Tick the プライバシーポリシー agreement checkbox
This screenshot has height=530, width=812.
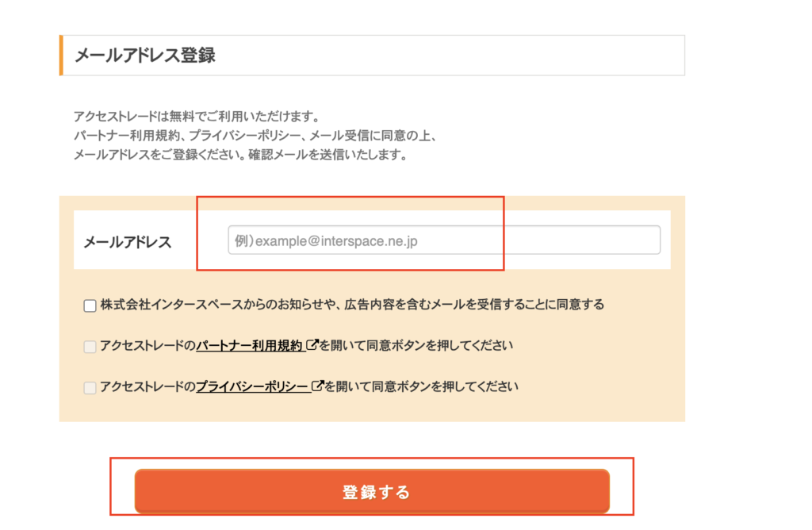(90, 387)
